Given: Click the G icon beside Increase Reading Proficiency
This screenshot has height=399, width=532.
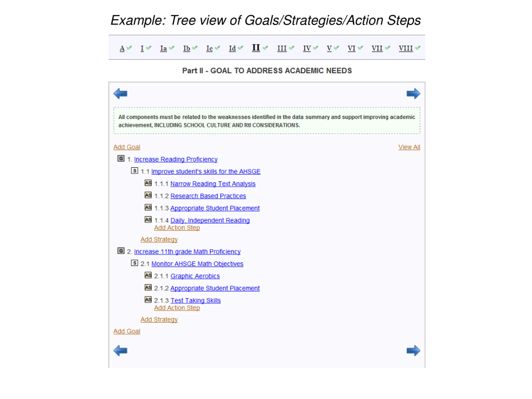Looking at the screenshot, I should (x=121, y=159).
